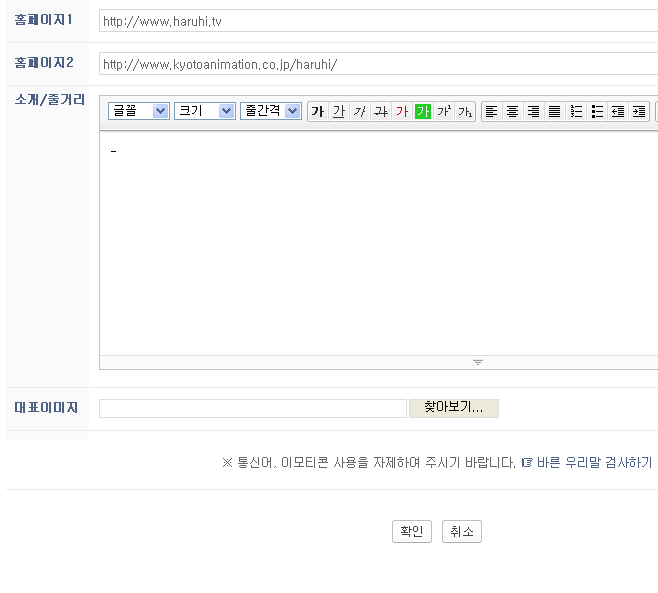Expand the 크기 size dropdown

tap(205, 111)
